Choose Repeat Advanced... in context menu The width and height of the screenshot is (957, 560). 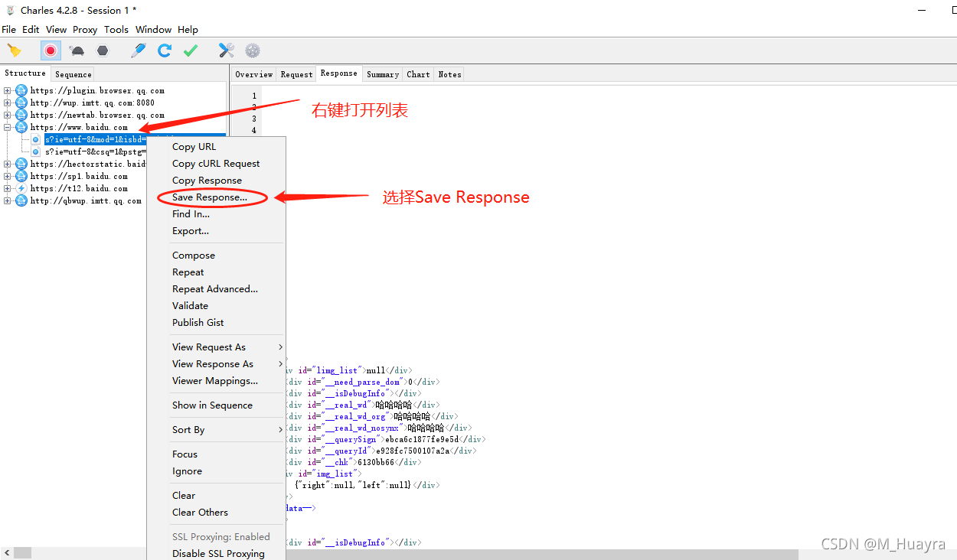pos(216,289)
